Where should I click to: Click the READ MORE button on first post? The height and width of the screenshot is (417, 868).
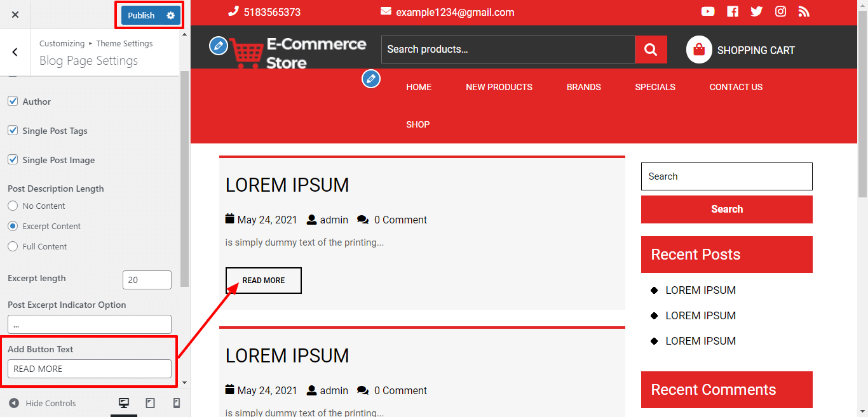coord(263,281)
